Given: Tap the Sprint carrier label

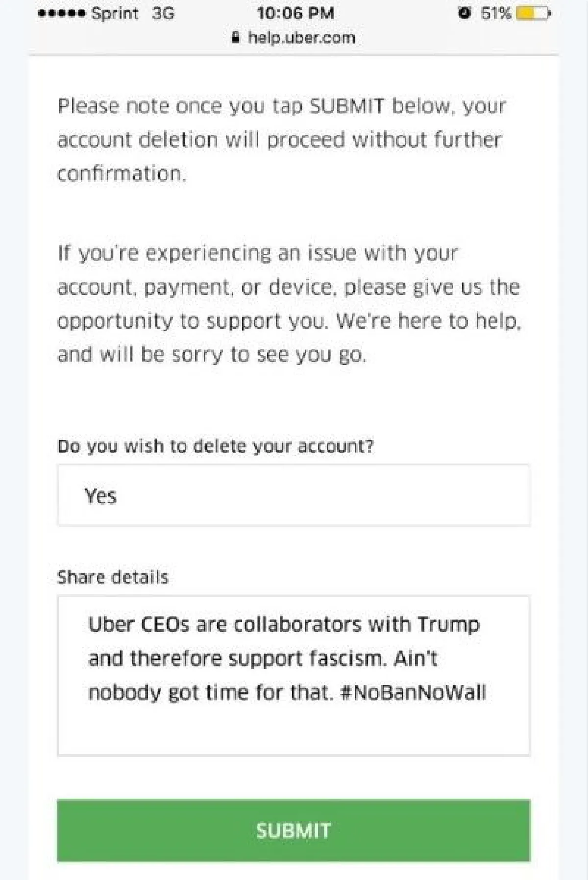Looking at the screenshot, I should pos(115,13).
